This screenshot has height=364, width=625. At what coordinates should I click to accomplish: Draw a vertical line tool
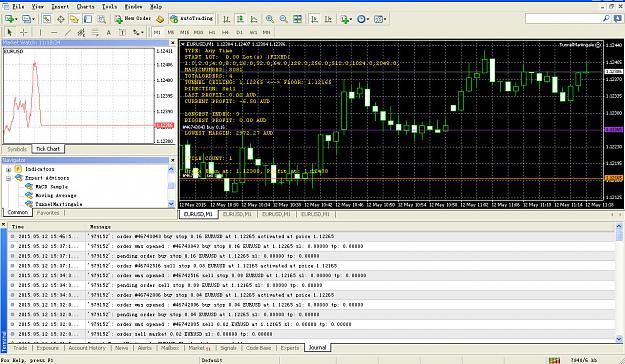40,32
